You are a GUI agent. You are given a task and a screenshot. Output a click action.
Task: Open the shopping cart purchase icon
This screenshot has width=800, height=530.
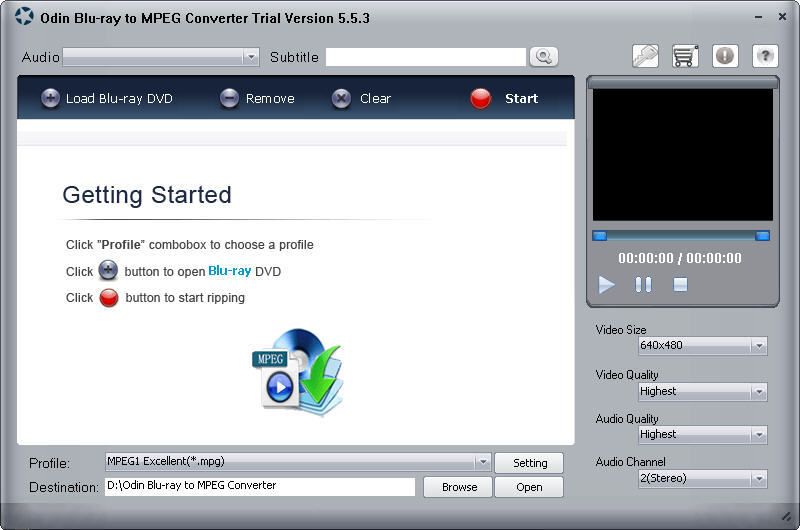pyautogui.click(x=684, y=57)
